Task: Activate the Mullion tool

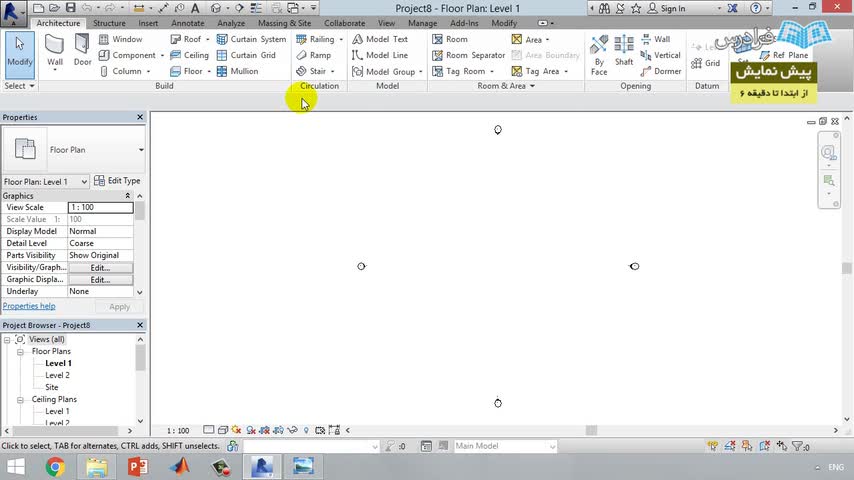Action: pyautogui.click(x=237, y=71)
